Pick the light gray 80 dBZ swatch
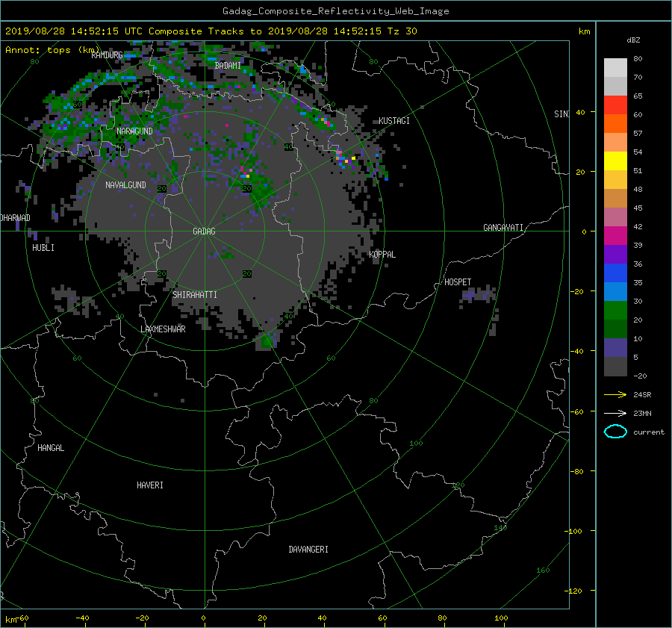This screenshot has height=628, width=672. pos(615,67)
